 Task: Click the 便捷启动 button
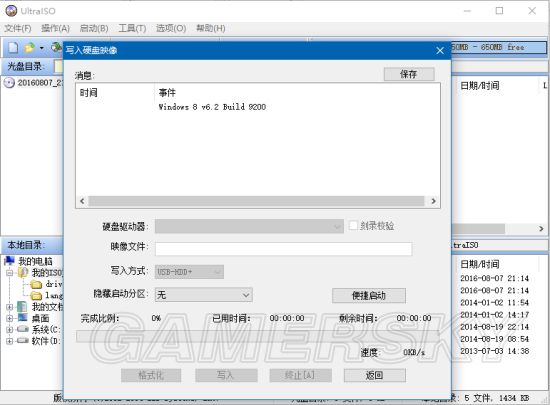coord(369,296)
